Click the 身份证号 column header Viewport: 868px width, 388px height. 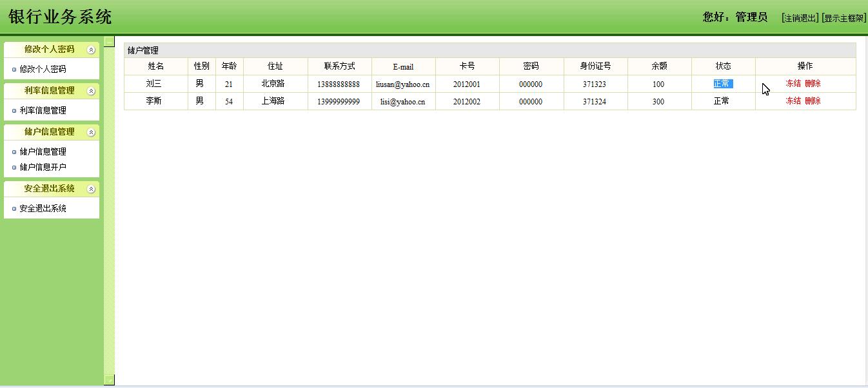tap(595, 66)
